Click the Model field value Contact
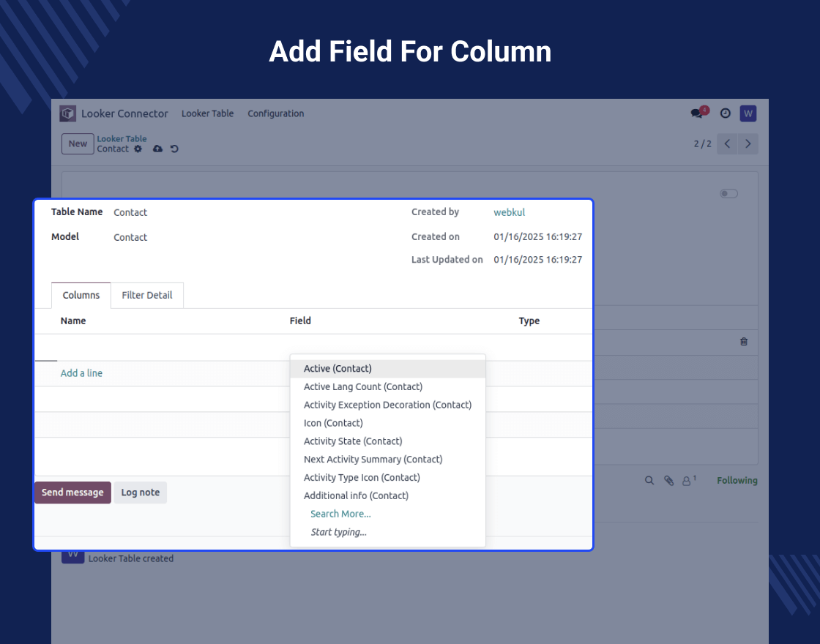The image size is (820, 644). click(x=130, y=237)
